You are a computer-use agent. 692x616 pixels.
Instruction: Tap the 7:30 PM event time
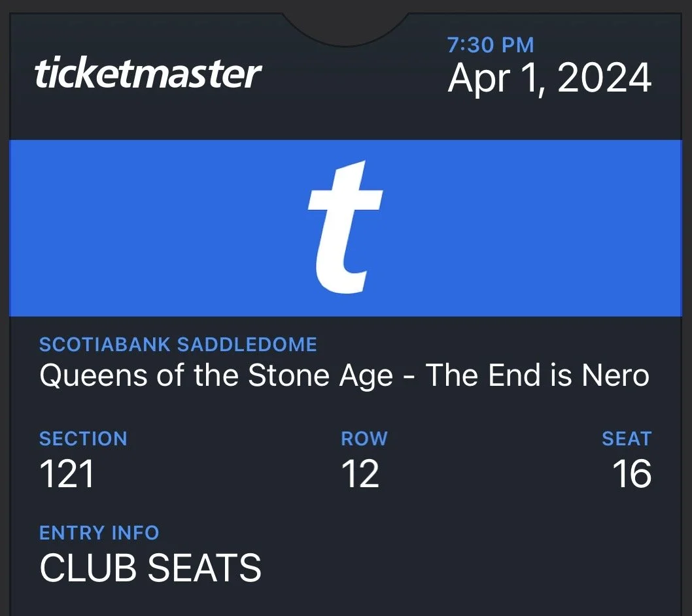click(x=491, y=45)
